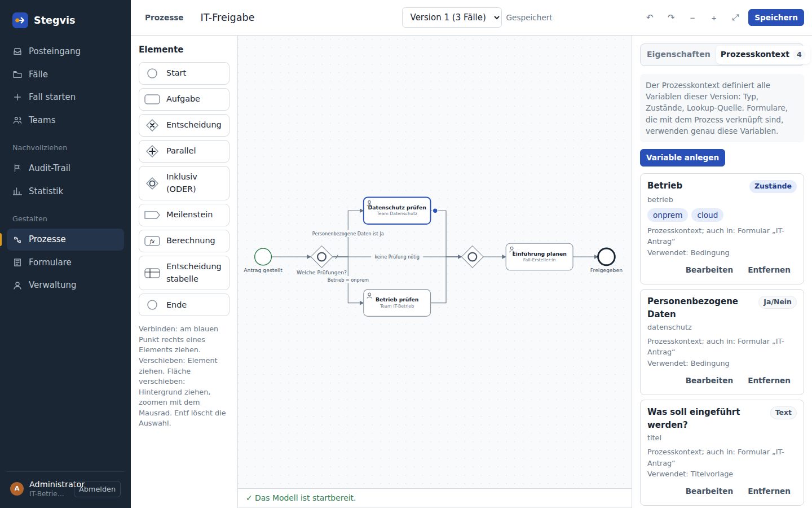Click the blue connector dot beside Datenschutz prüfen

(x=435, y=211)
